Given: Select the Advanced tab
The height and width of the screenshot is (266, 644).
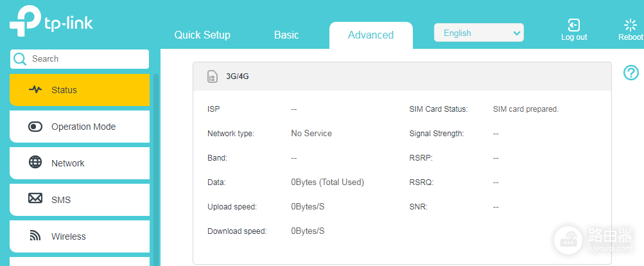Looking at the screenshot, I should tap(371, 35).
